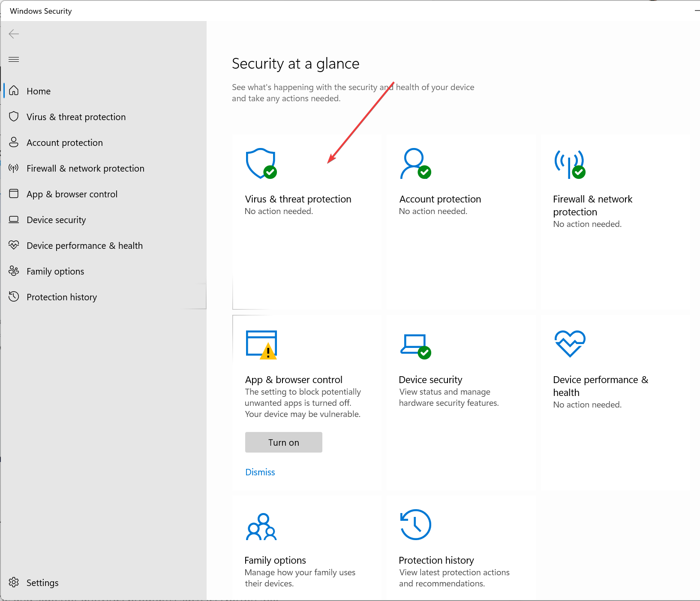Click the large Firewall antenna tile icon
Image resolution: width=700 pixels, height=601 pixels.
coord(570,164)
